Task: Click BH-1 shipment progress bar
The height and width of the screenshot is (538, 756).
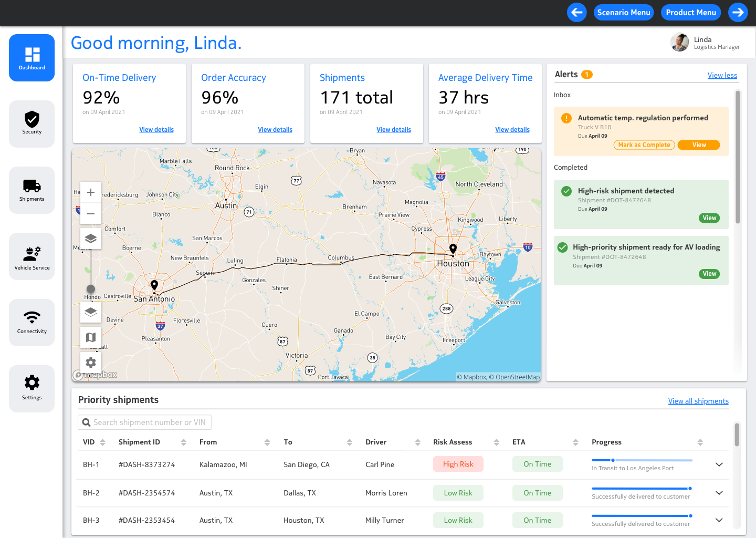Action: pyautogui.click(x=642, y=460)
